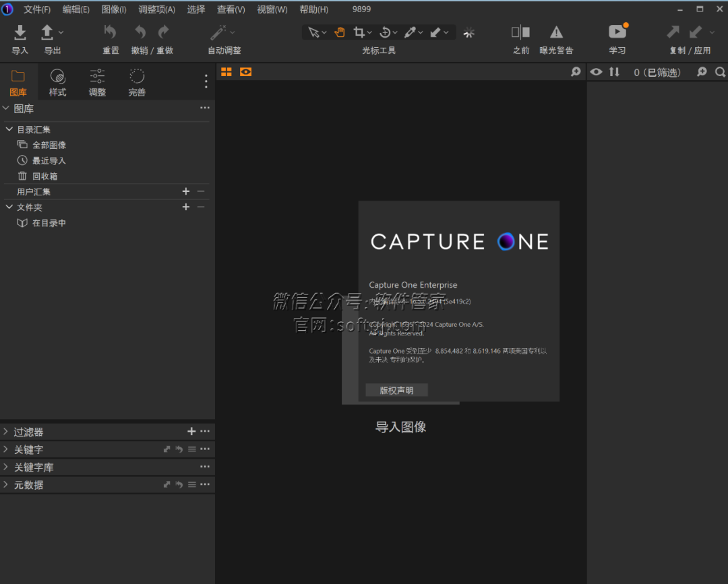Expand the 关键字 panel
The image size is (728, 584).
[x=5, y=449]
